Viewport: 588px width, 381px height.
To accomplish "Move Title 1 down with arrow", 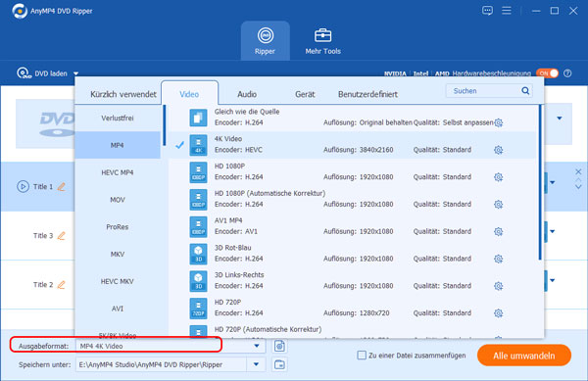I will point(578,186).
